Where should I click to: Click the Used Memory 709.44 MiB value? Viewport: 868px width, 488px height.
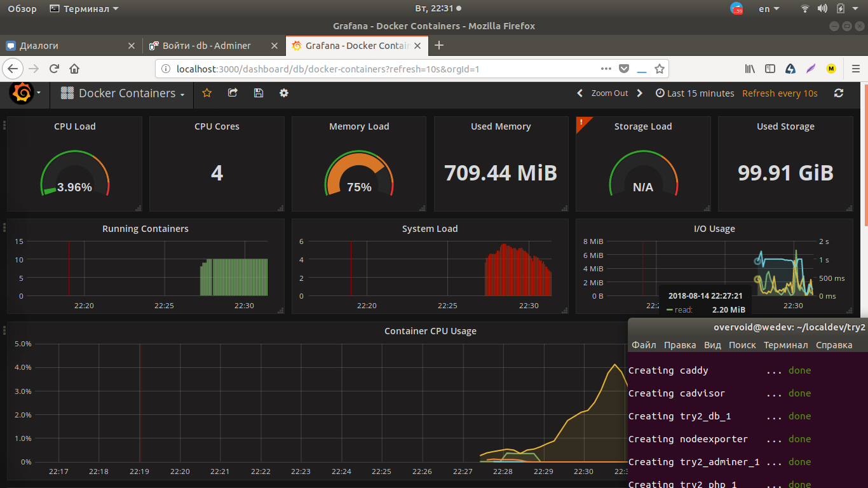click(x=501, y=173)
